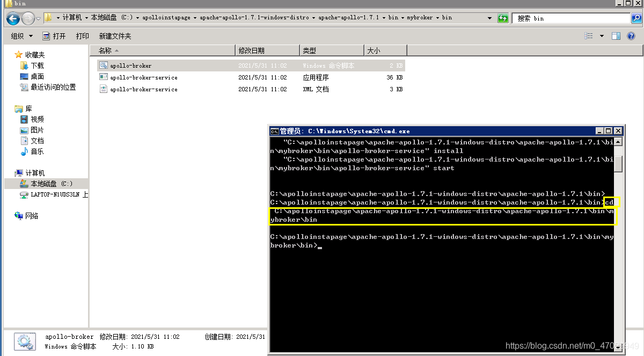Click cmd window scroll up arrow

[x=618, y=142]
